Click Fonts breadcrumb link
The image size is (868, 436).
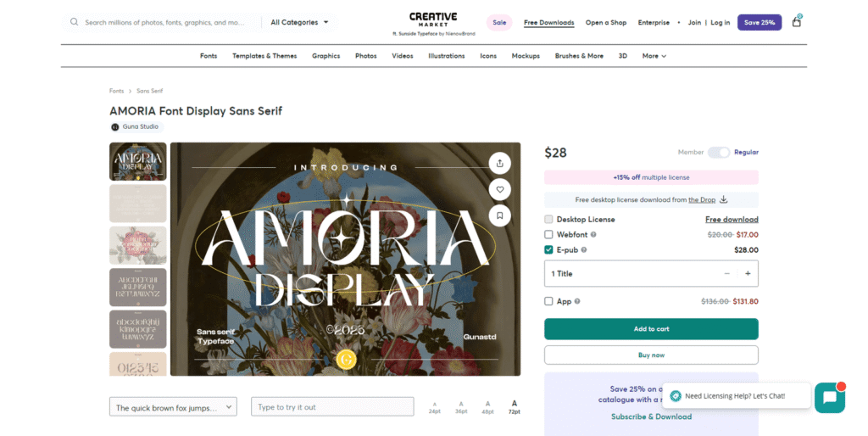(117, 91)
